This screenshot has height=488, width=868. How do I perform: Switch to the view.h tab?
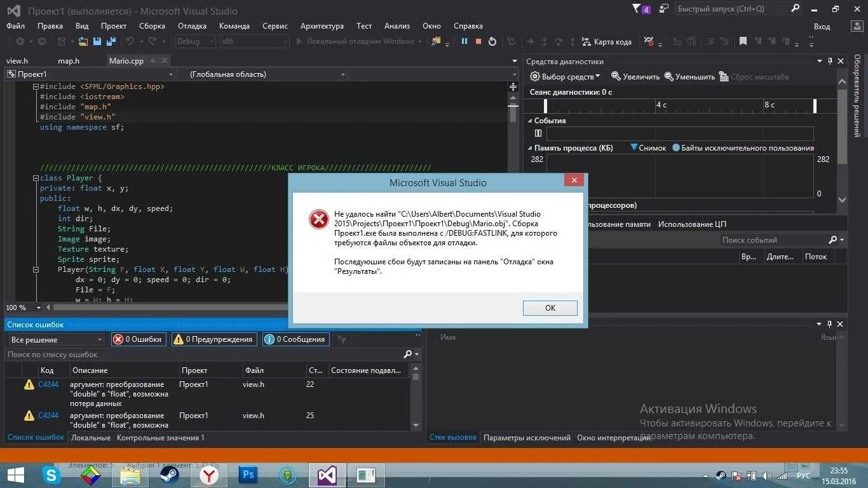click(x=17, y=61)
